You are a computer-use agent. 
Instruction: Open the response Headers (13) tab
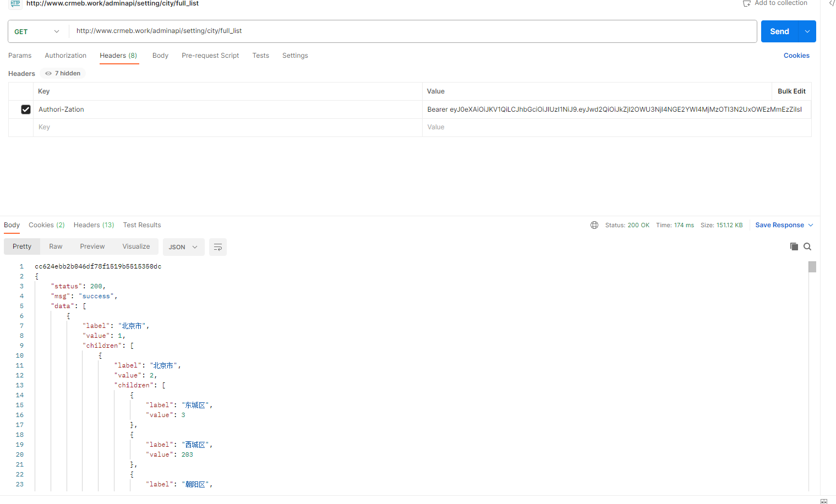point(94,225)
